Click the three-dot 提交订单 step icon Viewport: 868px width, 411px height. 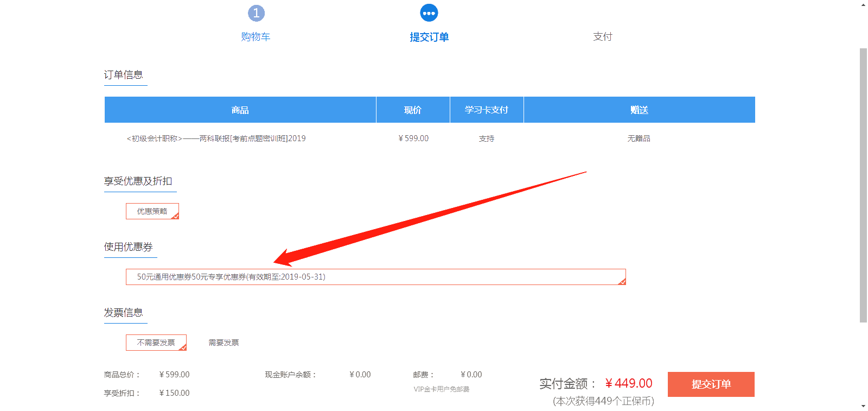pos(429,13)
